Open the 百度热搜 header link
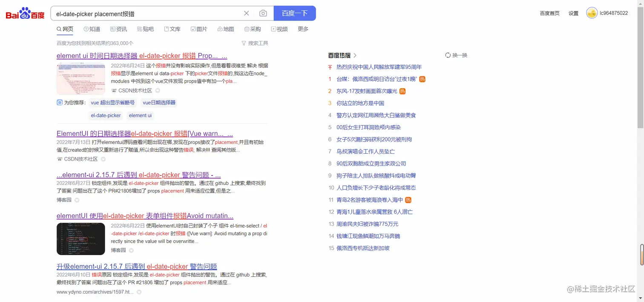The image size is (644, 302). click(x=342, y=55)
